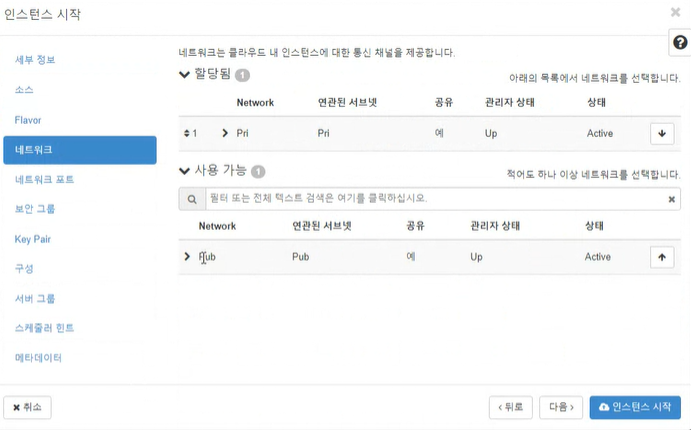The image size is (691, 430).
Task: Click the 취소 button
Action: pos(27,408)
